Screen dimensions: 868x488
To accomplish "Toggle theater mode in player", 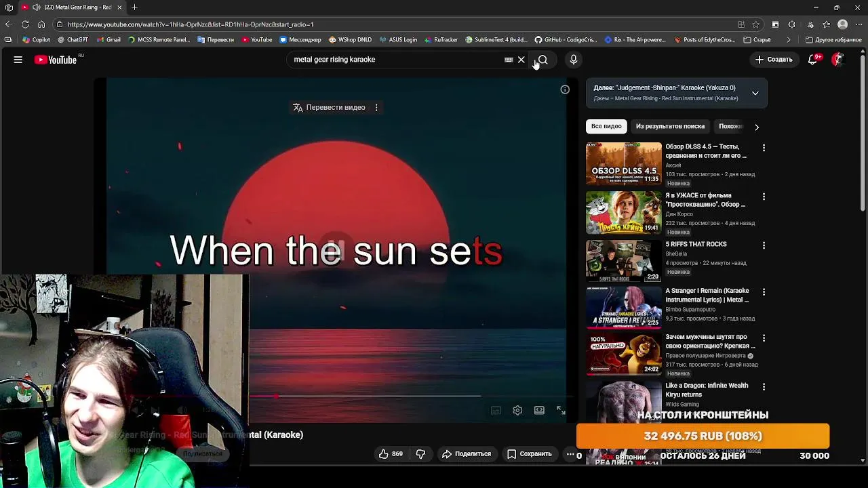I will 539,410.
